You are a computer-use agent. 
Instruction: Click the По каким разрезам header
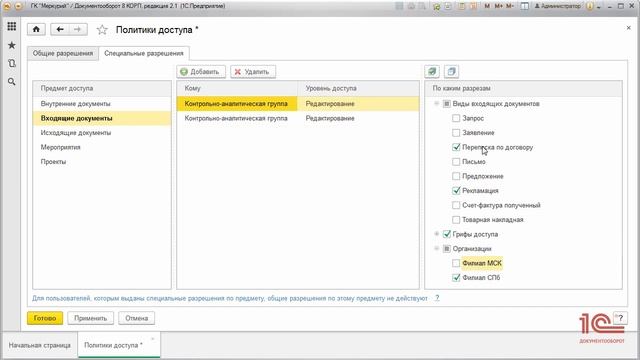tap(523, 89)
